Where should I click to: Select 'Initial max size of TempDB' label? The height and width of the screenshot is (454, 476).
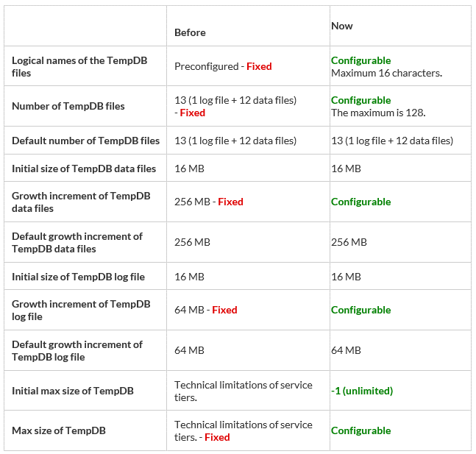[x=73, y=391]
